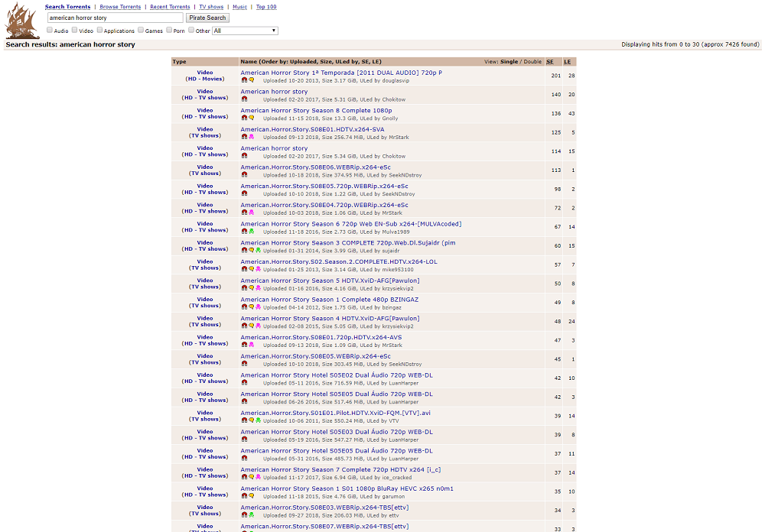Pink skull icon for S08E04.720p.WEBRip row
765x532 pixels.
[252, 212]
